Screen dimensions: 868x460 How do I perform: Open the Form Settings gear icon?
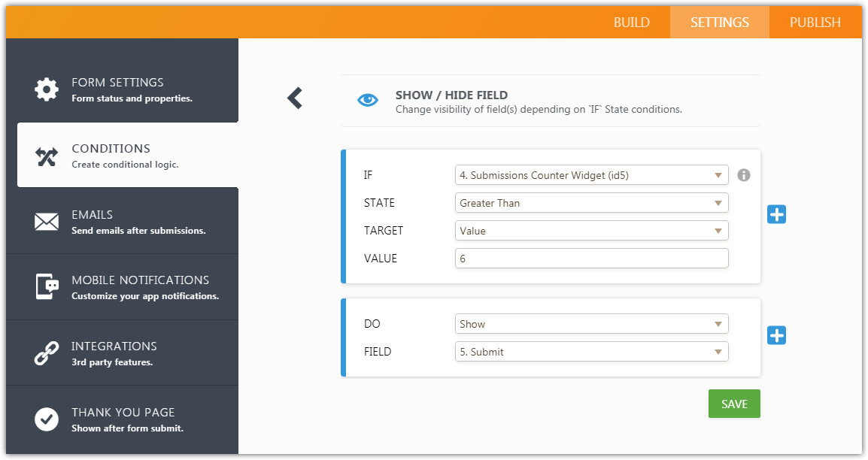coord(47,88)
